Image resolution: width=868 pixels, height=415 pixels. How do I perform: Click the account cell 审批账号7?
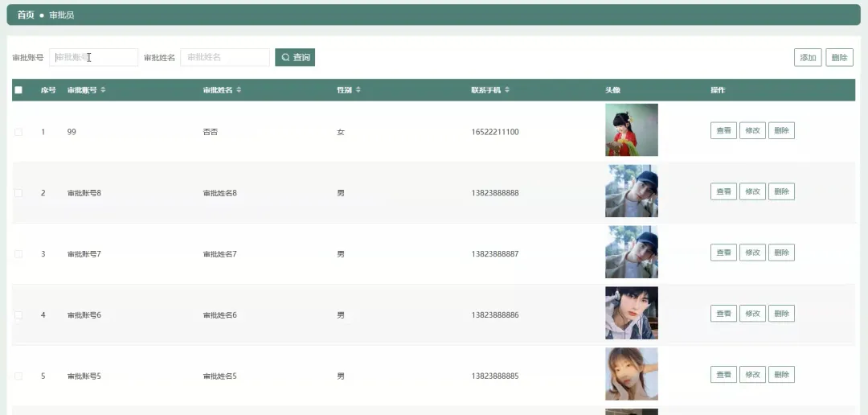coord(84,254)
